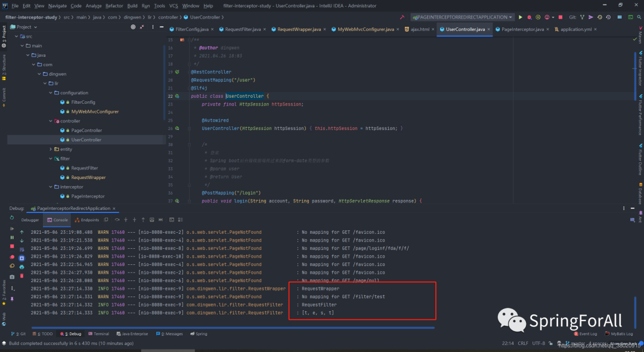Screen dimensions: 644x352
Task: Click the Git rollback icon
Action: pos(608,17)
